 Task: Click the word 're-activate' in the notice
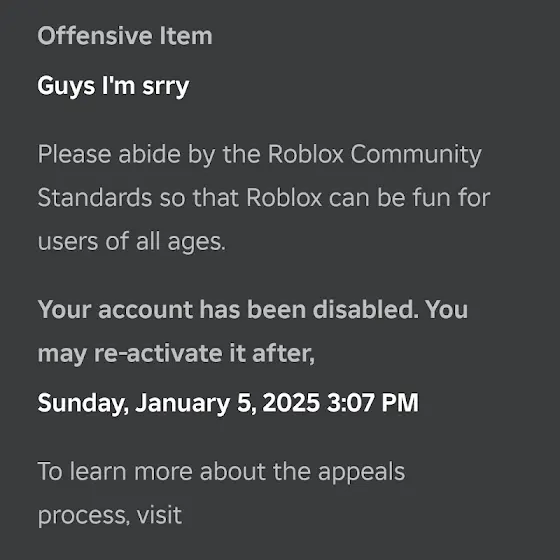pyautogui.click(x=158, y=354)
